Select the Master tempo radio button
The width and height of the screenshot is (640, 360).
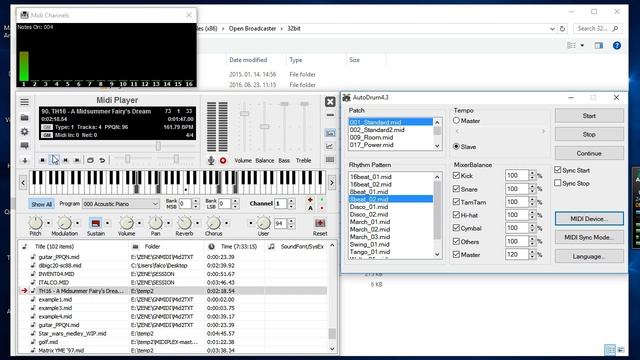[456, 121]
